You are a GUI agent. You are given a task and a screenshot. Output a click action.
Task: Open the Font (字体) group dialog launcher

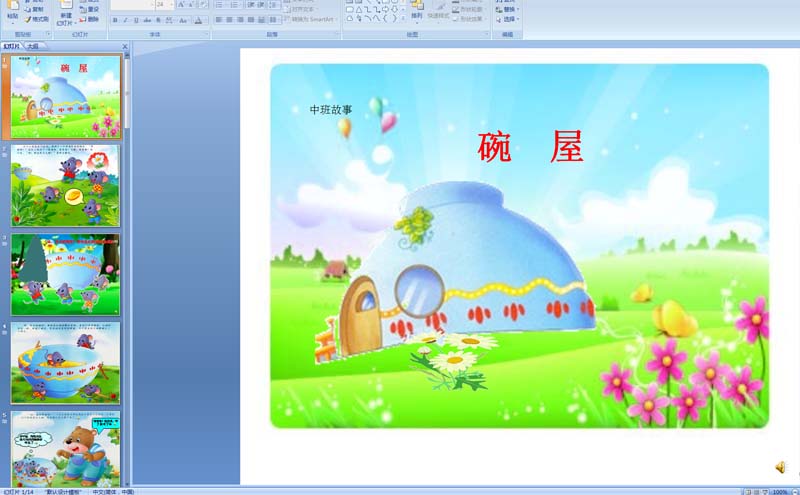tap(207, 34)
